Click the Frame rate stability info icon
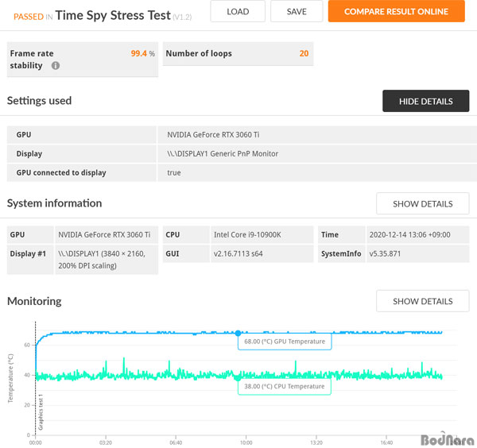The height and width of the screenshot is (448, 477). [x=56, y=65]
